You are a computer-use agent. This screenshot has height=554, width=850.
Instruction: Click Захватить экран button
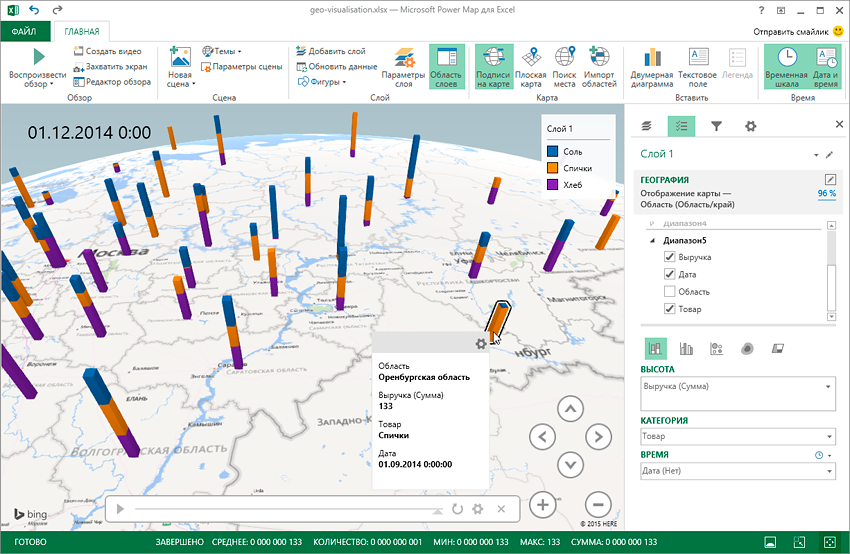click(x=111, y=67)
